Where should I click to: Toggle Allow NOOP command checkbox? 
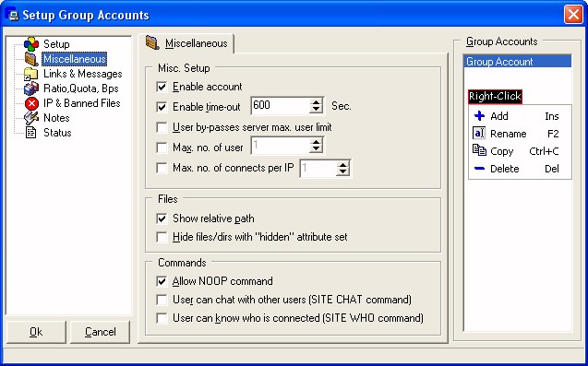tap(162, 281)
